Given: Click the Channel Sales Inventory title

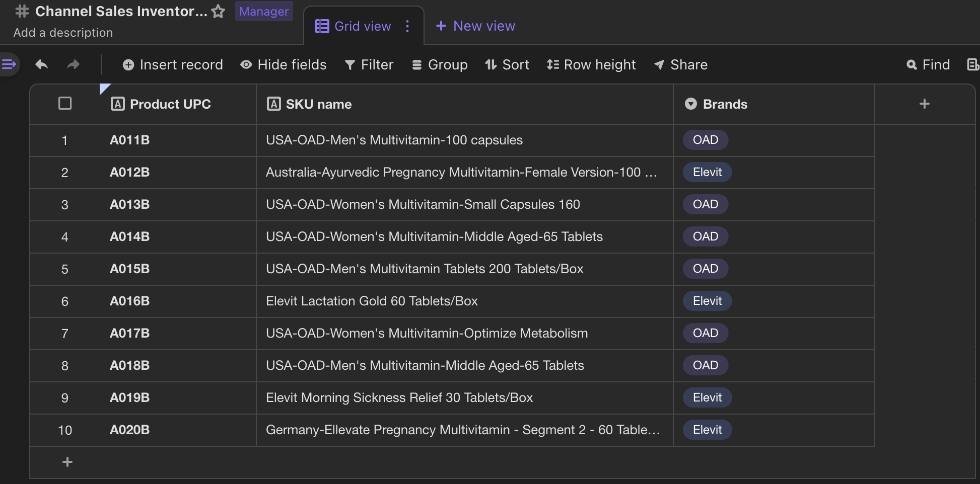Looking at the screenshot, I should coord(121,11).
